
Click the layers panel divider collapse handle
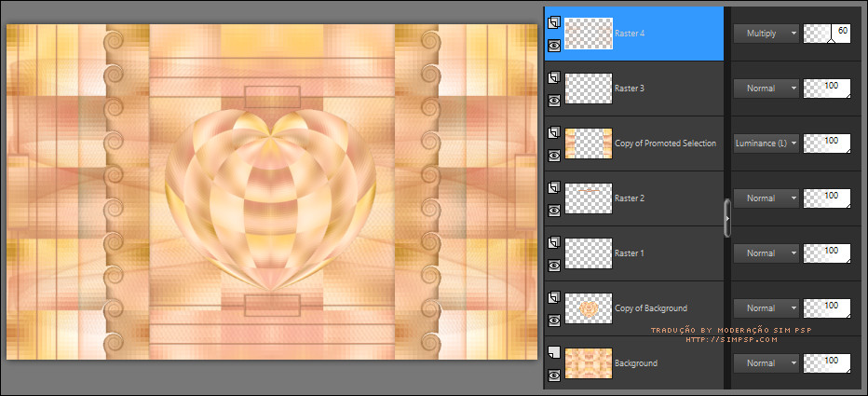(727, 217)
